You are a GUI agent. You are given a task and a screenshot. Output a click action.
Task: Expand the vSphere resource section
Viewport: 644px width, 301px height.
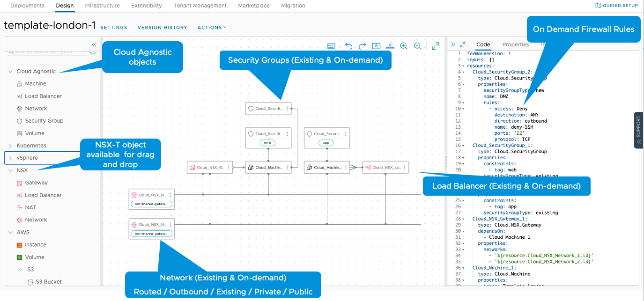tap(10, 158)
